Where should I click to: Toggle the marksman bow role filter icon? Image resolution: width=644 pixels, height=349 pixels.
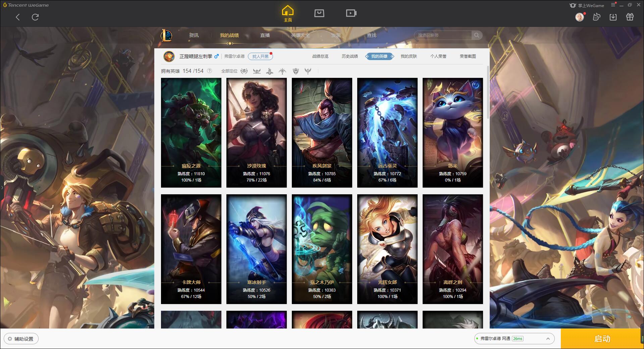(x=282, y=71)
